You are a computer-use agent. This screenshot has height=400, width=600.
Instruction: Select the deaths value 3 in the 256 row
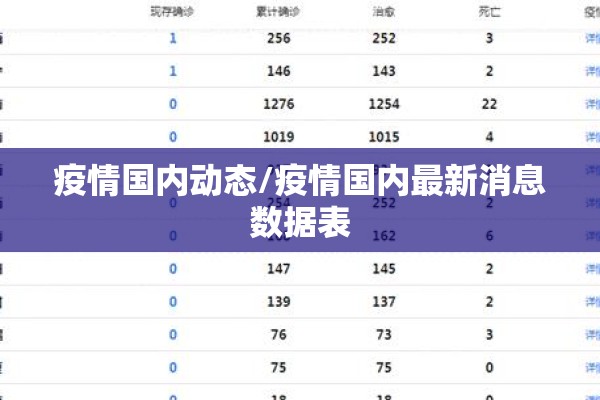point(489,38)
